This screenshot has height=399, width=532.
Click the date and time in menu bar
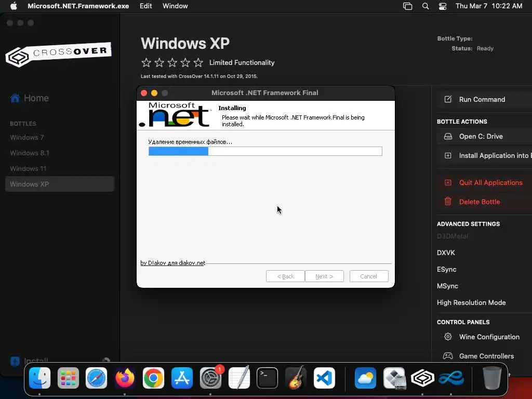coord(488,6)
